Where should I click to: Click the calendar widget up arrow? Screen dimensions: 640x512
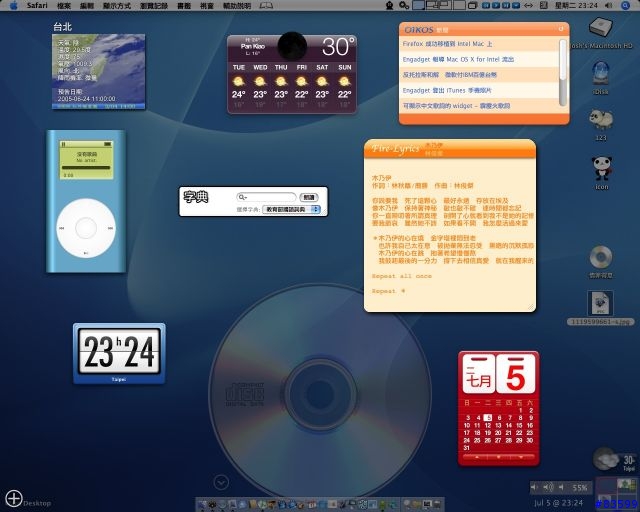pyautogui.click(x=477, y=457)
